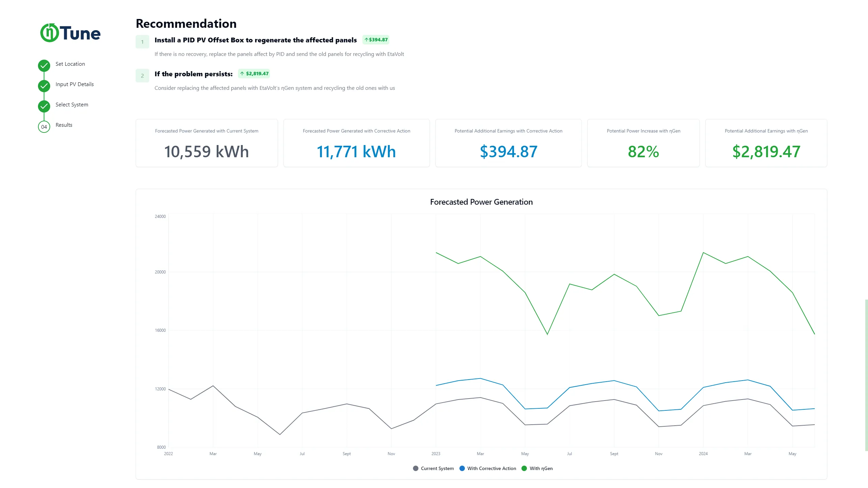Open the 82% power increase card
868x488 pixels.
644,143
